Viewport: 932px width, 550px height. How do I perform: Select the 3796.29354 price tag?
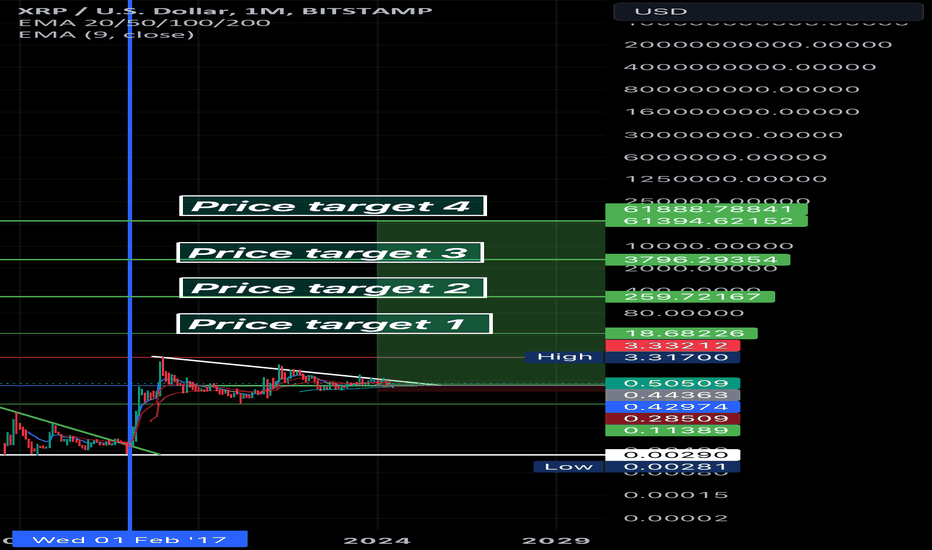tap(698, 259)
